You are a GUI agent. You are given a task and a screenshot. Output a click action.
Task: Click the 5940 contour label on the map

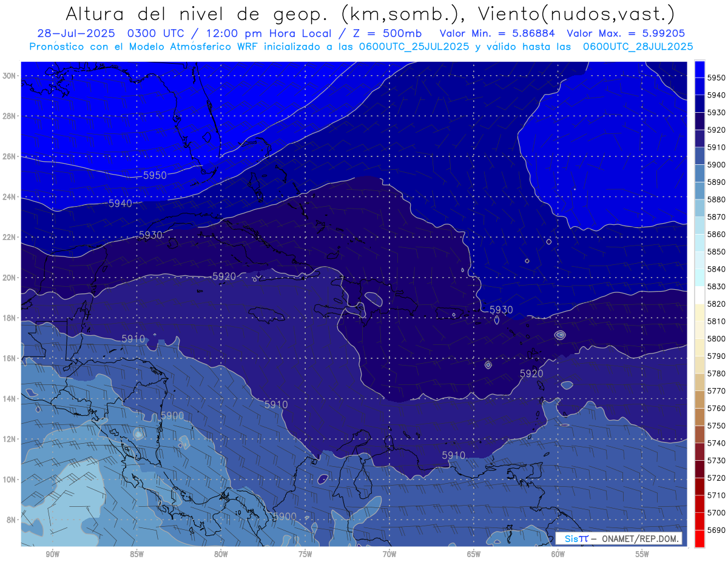(120, 204)
